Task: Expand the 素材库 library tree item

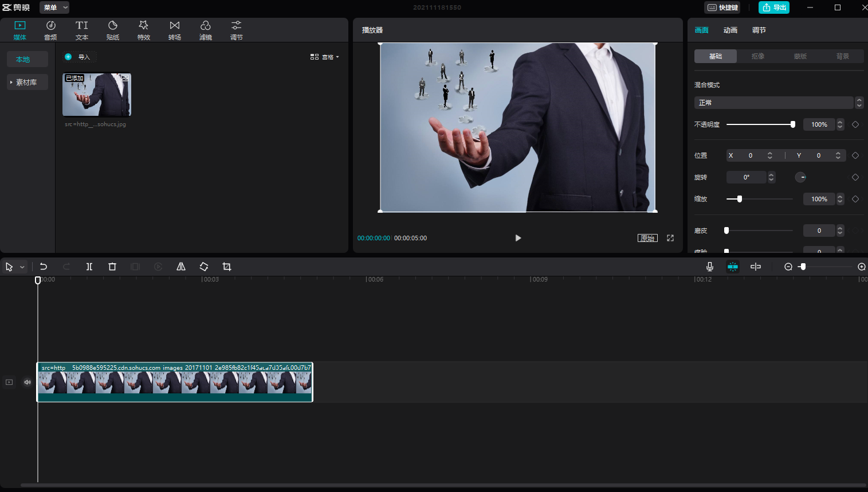Action: 26,83
